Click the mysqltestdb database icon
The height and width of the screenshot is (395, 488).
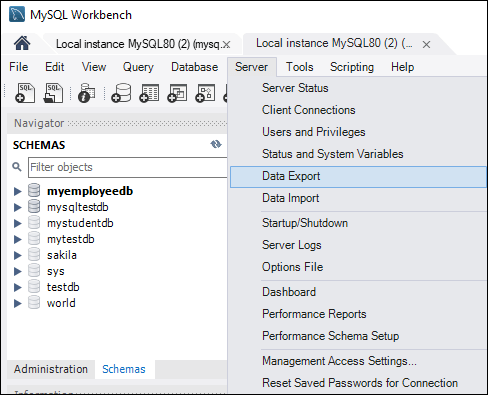pyautogui.click(x=34, y=206)
